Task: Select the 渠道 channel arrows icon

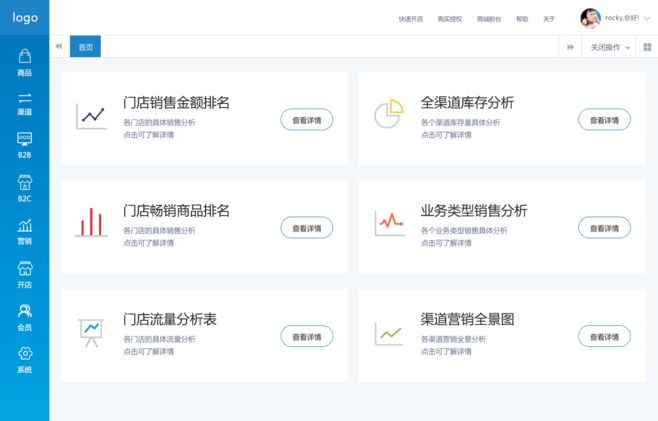Action: [25, 98]
